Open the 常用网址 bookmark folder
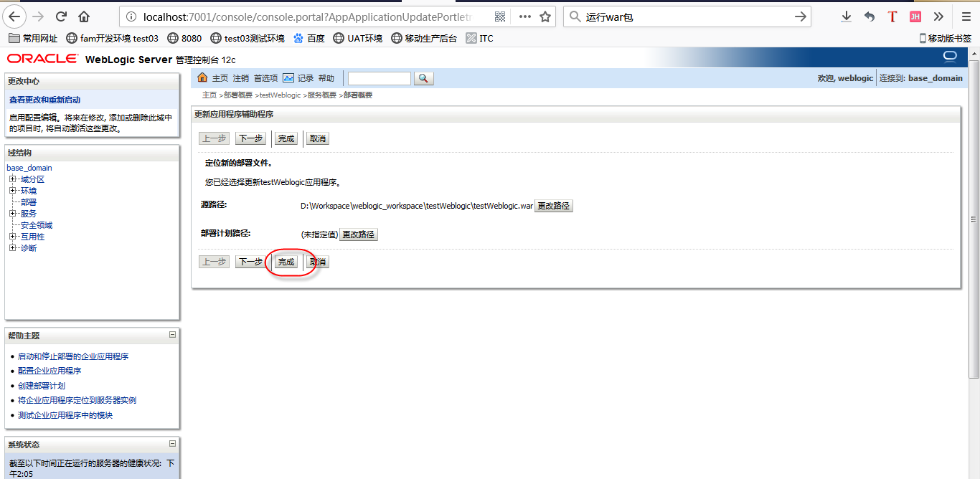This screenshot has width=980, height=479. (x=32, y=39)
